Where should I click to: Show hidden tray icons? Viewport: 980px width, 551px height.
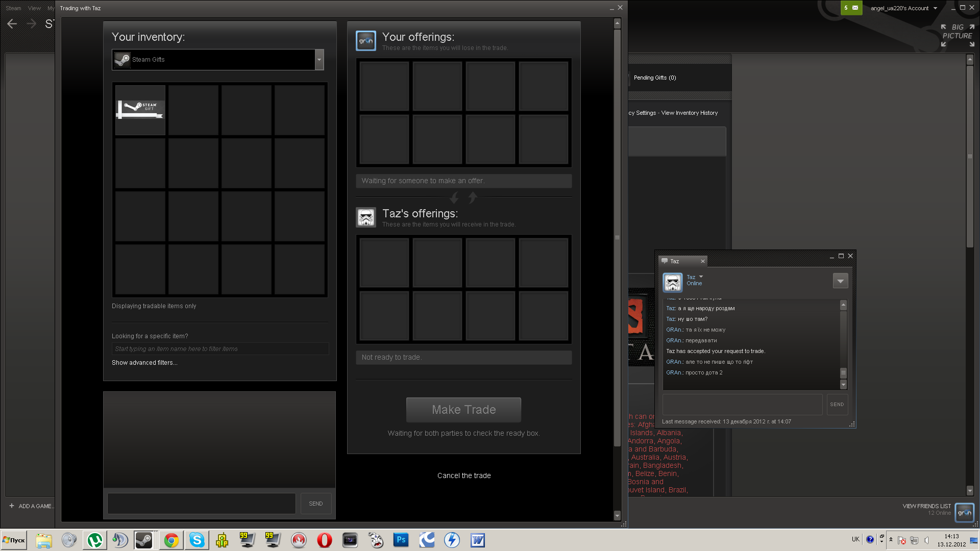(x=891, y=540)
